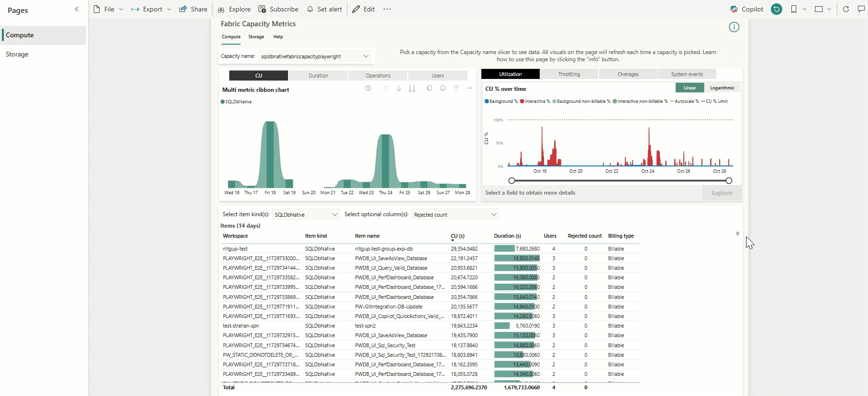868x396 pixels.
Task: Click the table vertical scrollbar thumb
Action: pos(737,233)
